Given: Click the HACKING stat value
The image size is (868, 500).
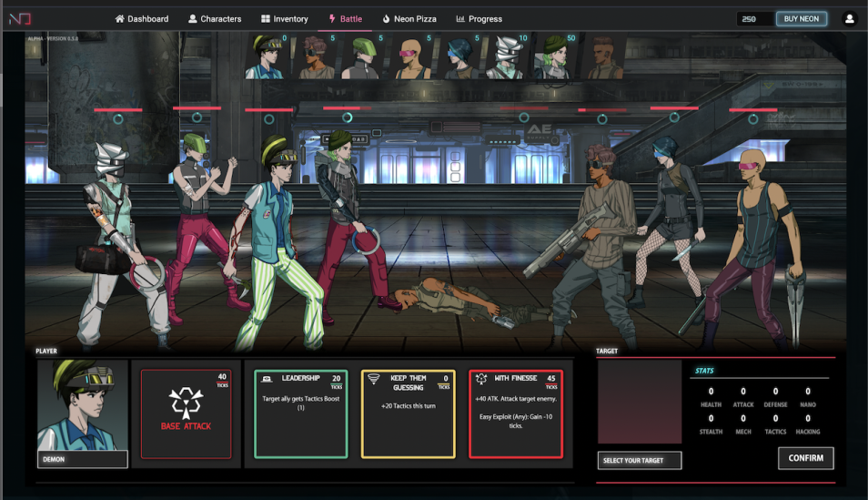Looking at the screenshot, I should pyautogui.click(x=808, y=419).
